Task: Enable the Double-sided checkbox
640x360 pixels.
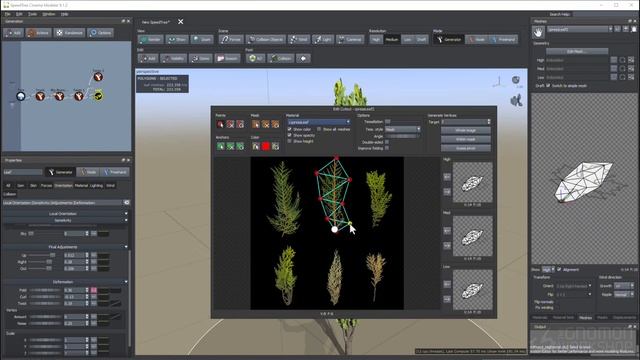Action: 387,142
